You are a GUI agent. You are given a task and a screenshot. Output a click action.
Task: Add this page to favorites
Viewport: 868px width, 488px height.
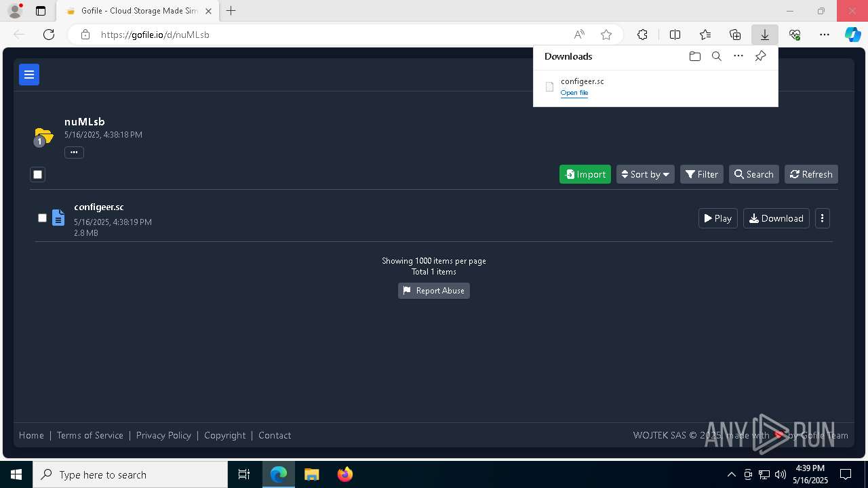(606, 35)
